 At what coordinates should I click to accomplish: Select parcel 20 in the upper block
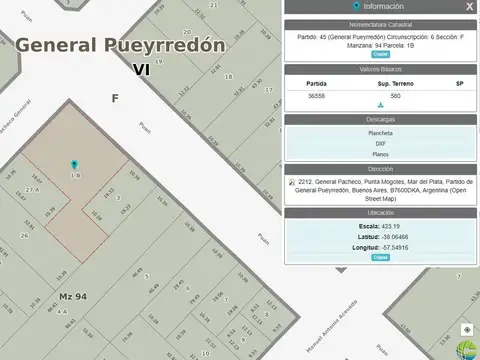[x=187, y=32]
